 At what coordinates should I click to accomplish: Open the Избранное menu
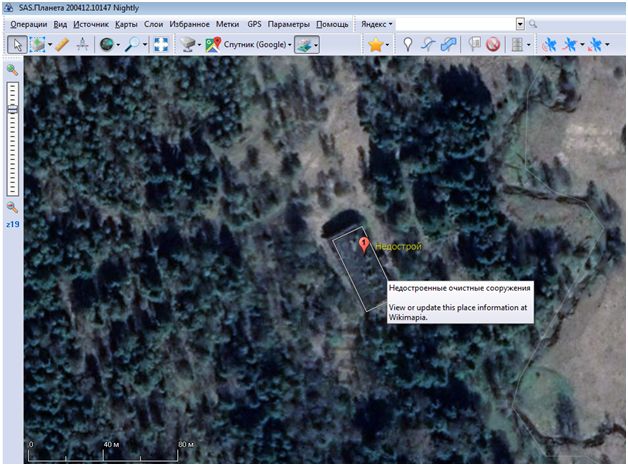coord(189,24)
